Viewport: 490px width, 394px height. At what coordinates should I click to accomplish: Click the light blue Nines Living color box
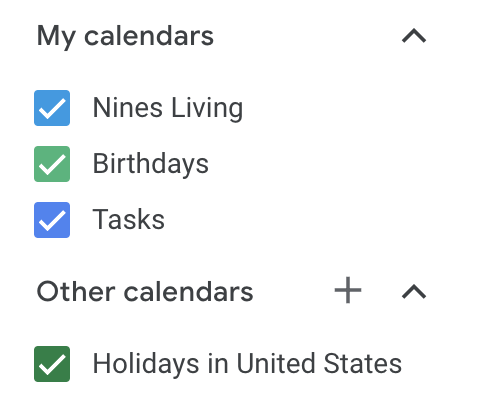[52, 108]
